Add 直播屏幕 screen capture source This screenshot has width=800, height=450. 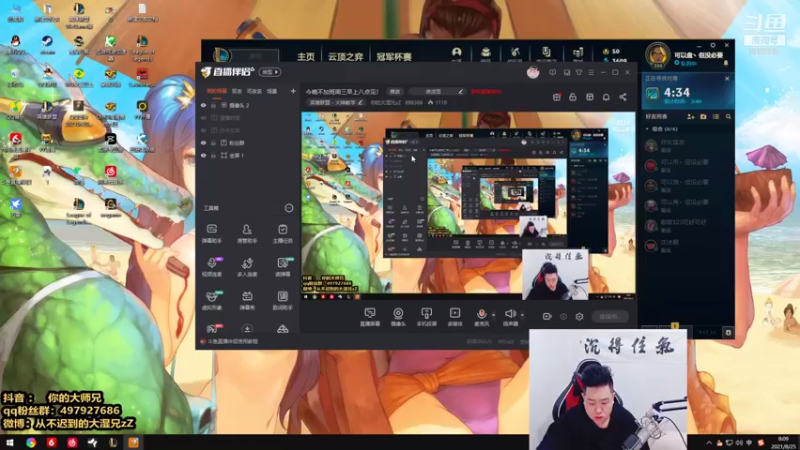pos(370,316)
